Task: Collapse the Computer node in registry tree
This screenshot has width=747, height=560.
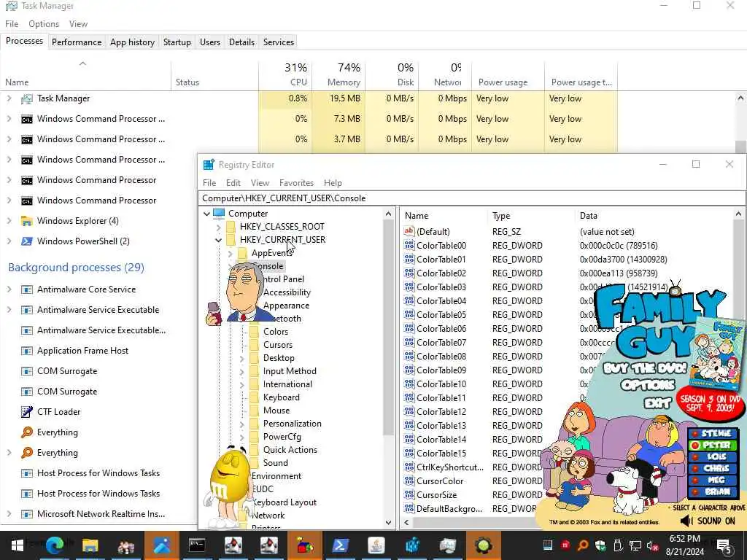Action: pyautogui.click(x=206, y=214)
